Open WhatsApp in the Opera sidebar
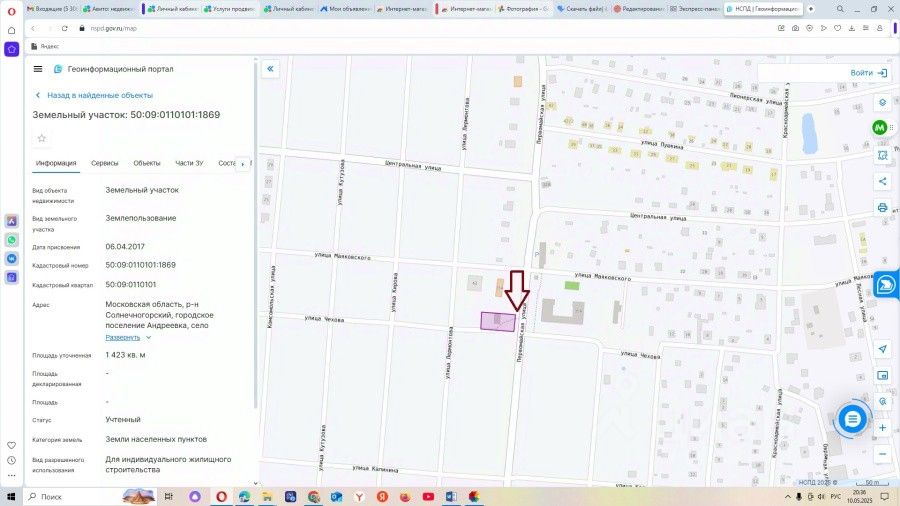Image resolution: width=900 pixels, height=506 pixels. coord(11,240)
